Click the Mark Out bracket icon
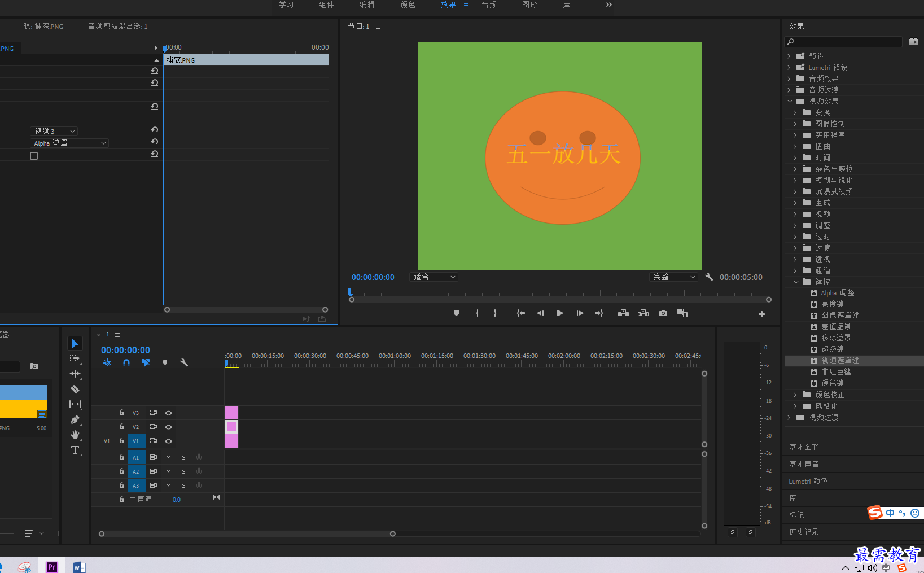This screenshot has height=573, width=924. pyautogui.click(x=495, y=313)
